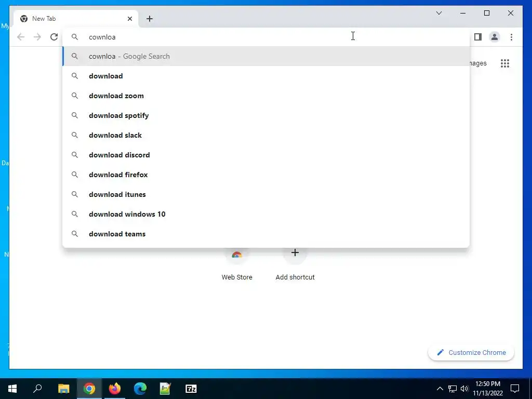Open the tab search chevron
The width and height of the screenshot is (532, 399).
[x=438, y=13]
